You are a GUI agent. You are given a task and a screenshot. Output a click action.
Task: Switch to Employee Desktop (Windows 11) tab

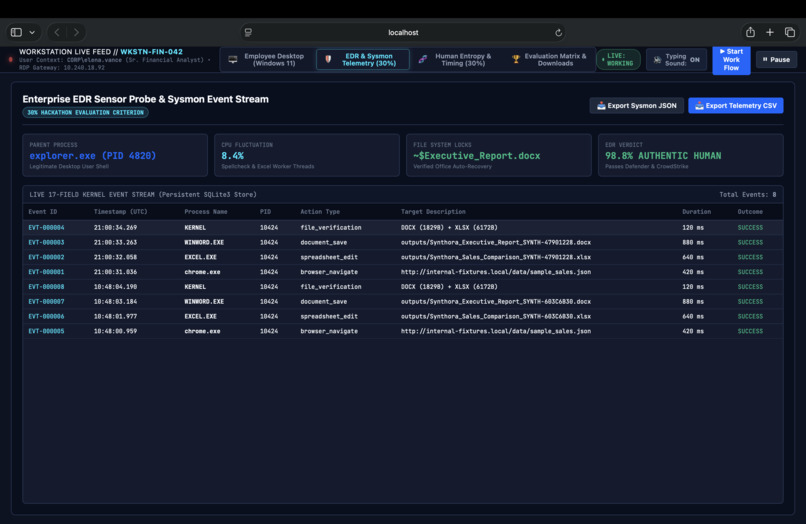pos(267,60)
